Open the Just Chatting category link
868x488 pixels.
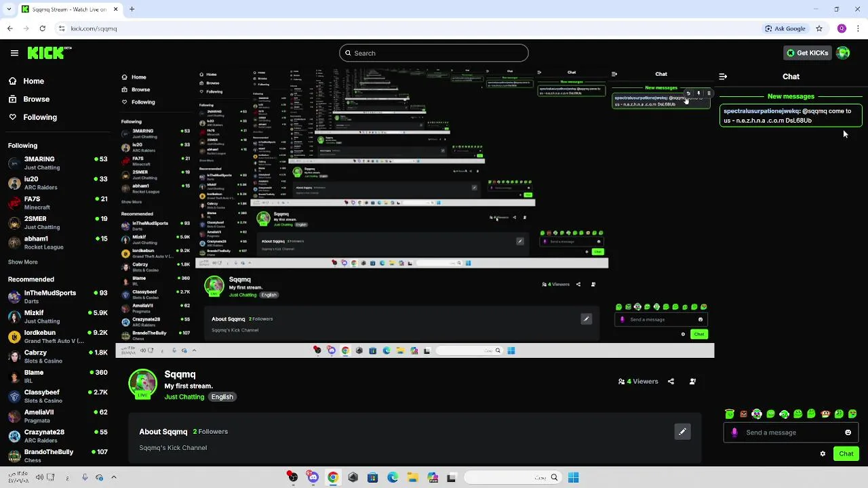(x=184, y=396)
